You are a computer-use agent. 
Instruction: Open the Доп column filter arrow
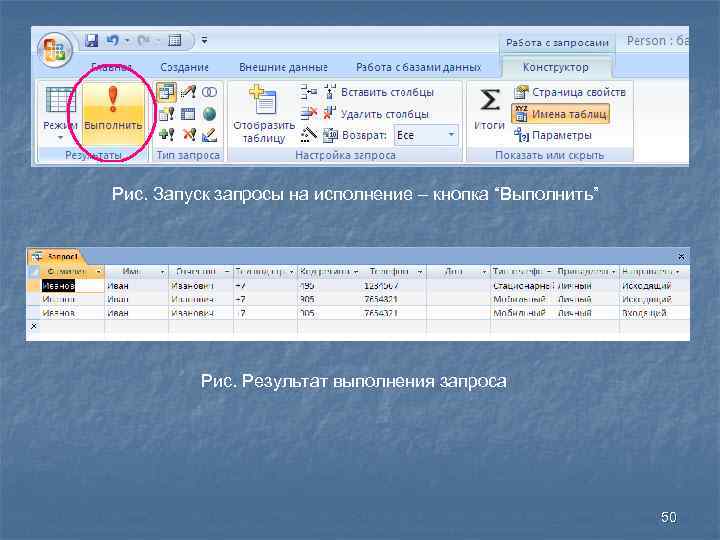click(x=484, y=272)
